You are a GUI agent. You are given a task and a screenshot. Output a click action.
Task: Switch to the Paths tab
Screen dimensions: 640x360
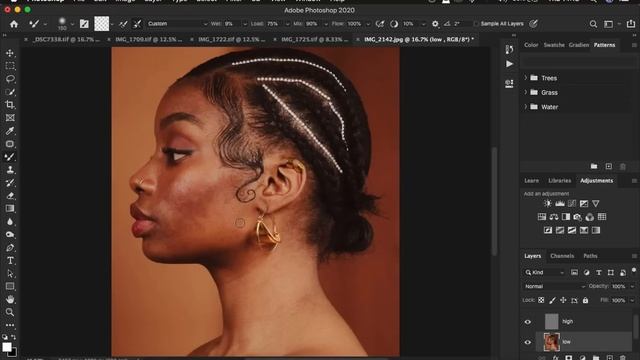[590, 256]
